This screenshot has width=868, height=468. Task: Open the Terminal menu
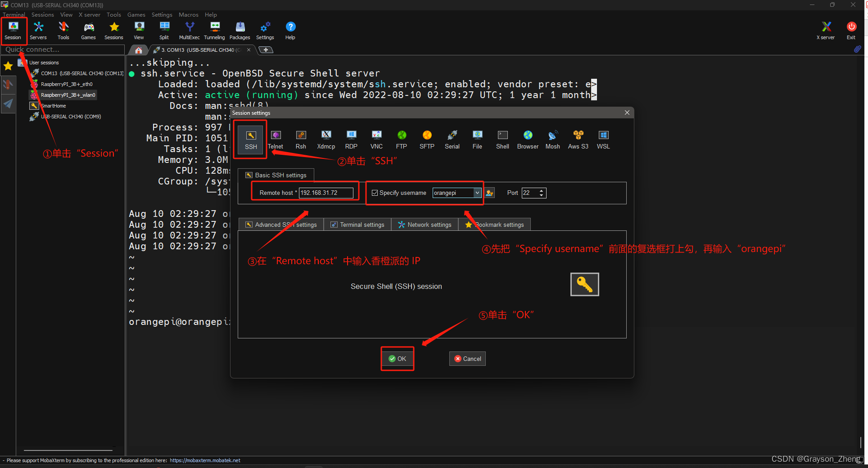(x=14, y=14)
